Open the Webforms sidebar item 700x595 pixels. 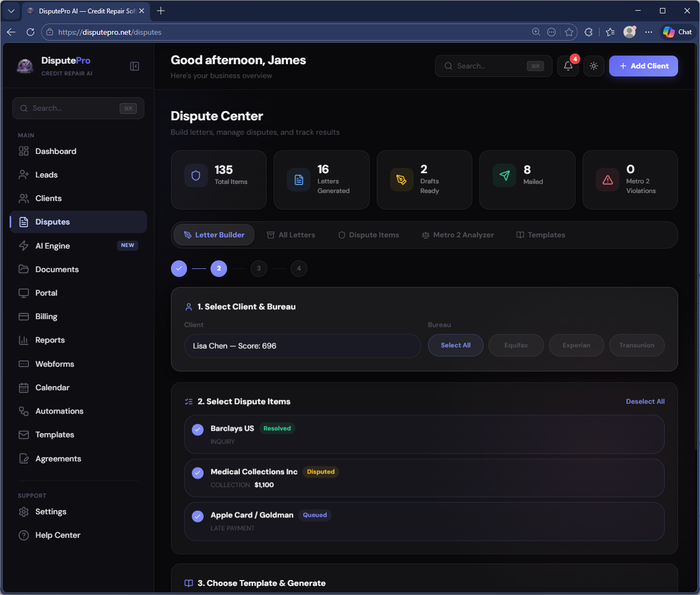pyautogui.click(x=55, y=364)
